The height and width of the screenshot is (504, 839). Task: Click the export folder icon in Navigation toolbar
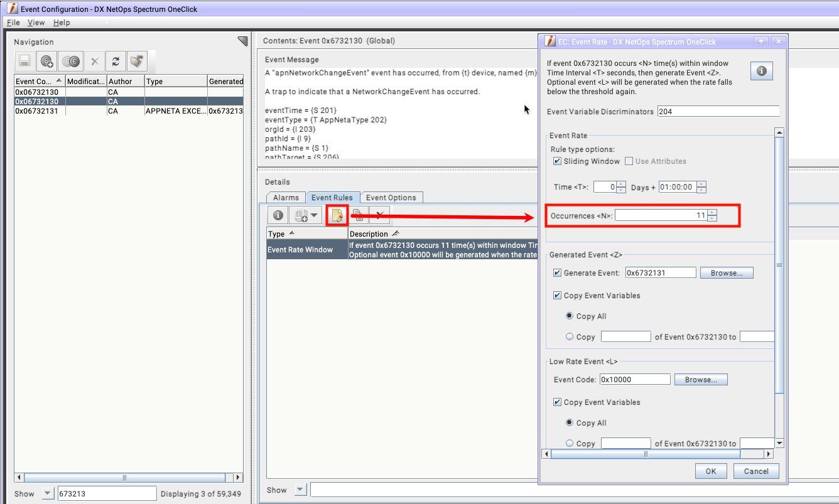(x=136, y=61)
